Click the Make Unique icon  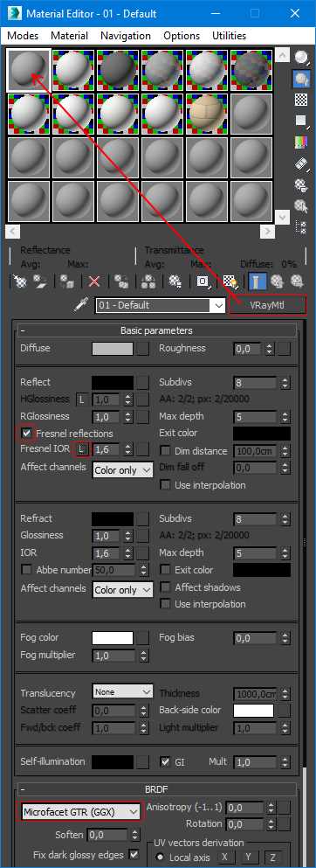coord(148,281)
